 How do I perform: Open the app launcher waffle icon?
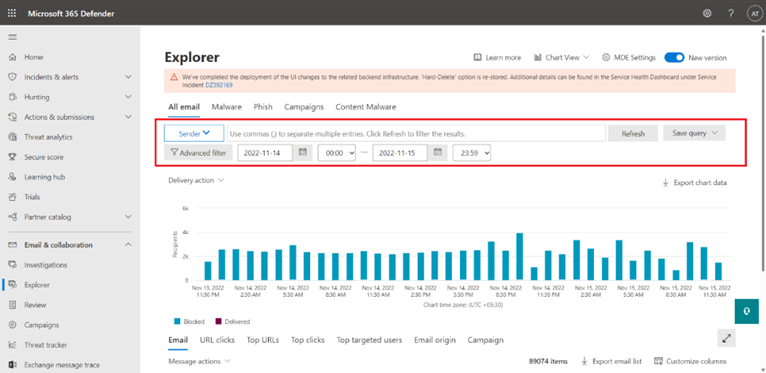(12, 13)
